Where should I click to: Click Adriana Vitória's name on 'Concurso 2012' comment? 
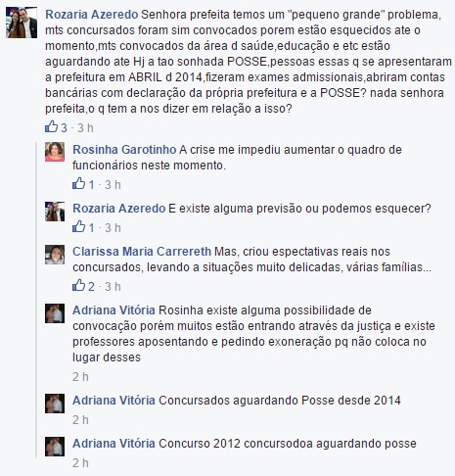coord(114,444)
